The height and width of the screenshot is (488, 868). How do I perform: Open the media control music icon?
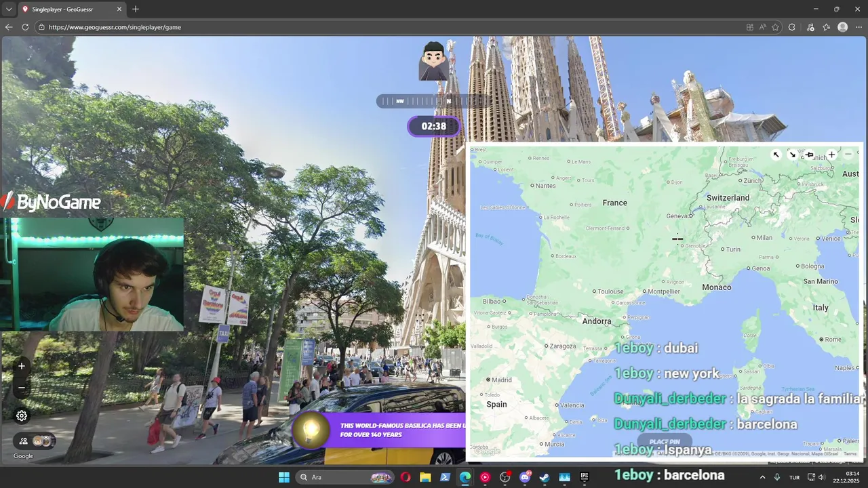click(x=810, y=27)
